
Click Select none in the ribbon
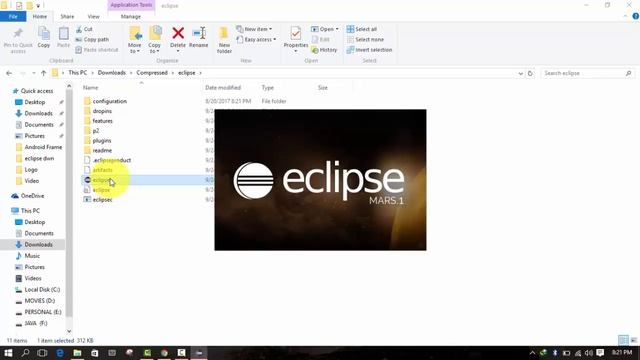point(365,40)
